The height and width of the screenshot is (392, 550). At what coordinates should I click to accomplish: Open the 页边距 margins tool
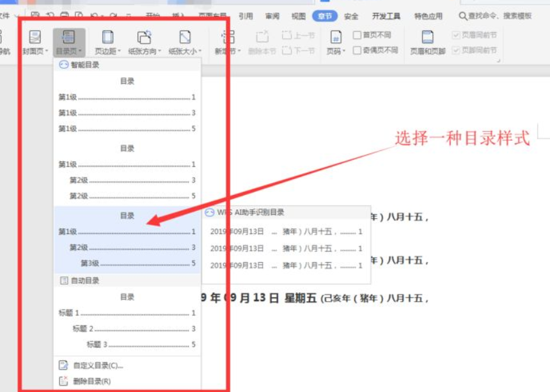107,38
